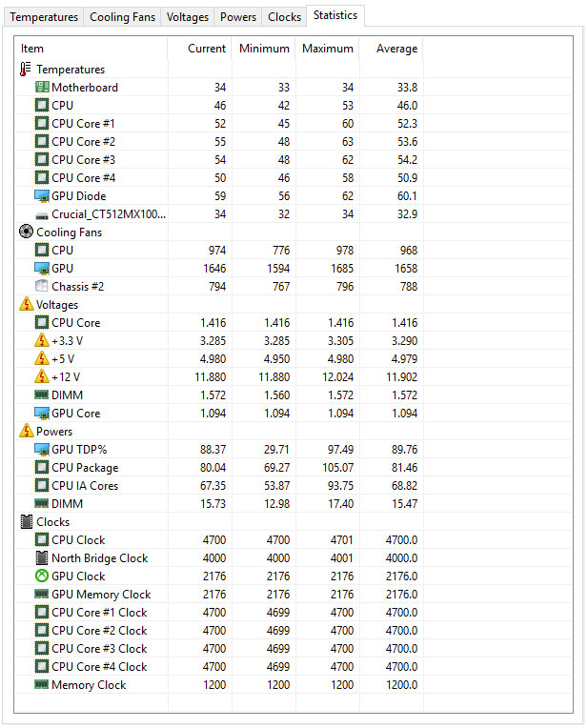Click the CPU fan row icon

pos(42,251)
